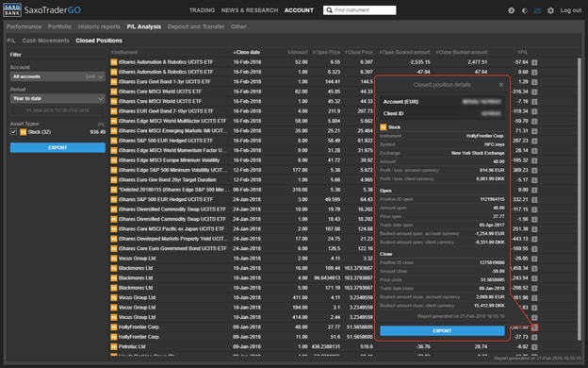
Task: Open details icon for HollyFrontier 11.00 row
Action: point(534,337)
